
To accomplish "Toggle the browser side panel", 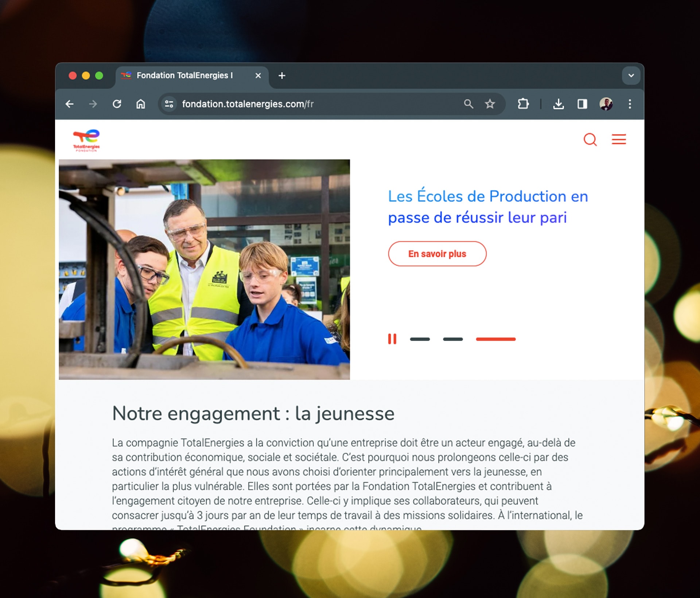I will 582,104.
